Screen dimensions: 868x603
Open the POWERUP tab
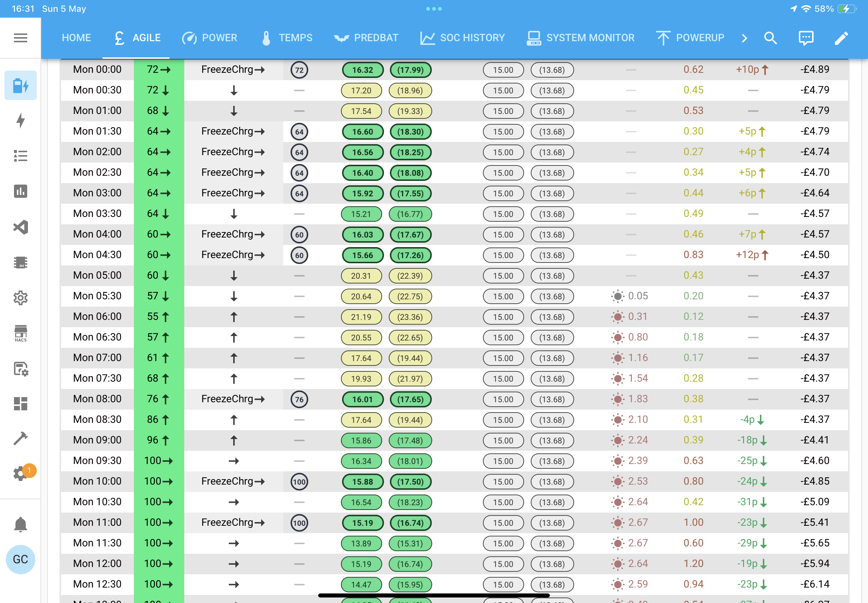pos(690,38)
